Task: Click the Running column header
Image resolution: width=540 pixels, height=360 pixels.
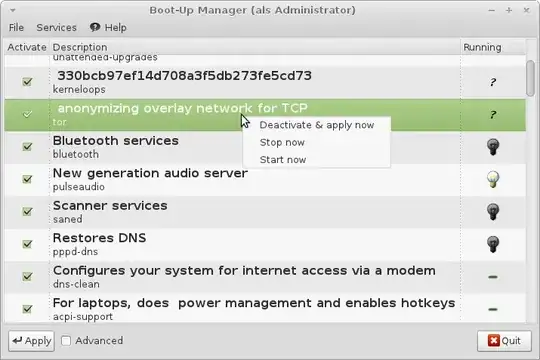Action: (493, 47)
